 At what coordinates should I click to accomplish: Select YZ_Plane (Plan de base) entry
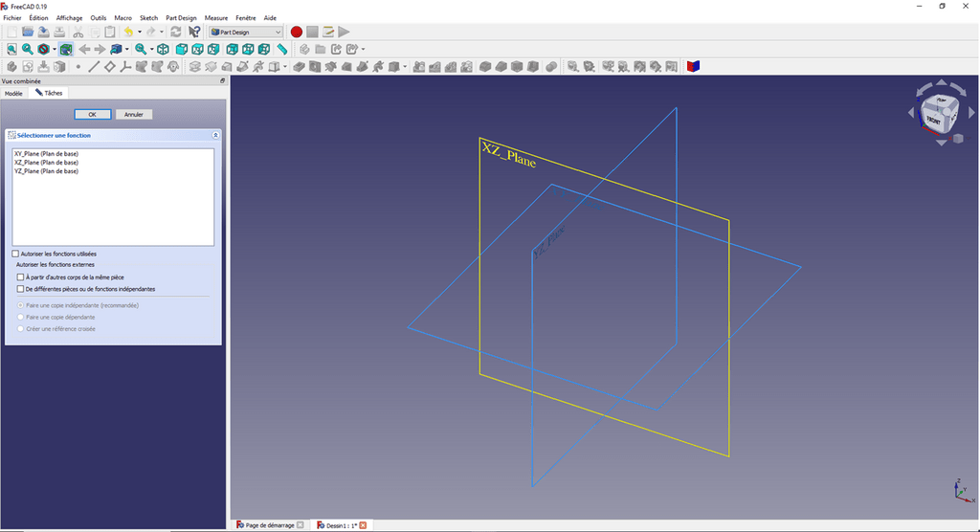(46, 171)
